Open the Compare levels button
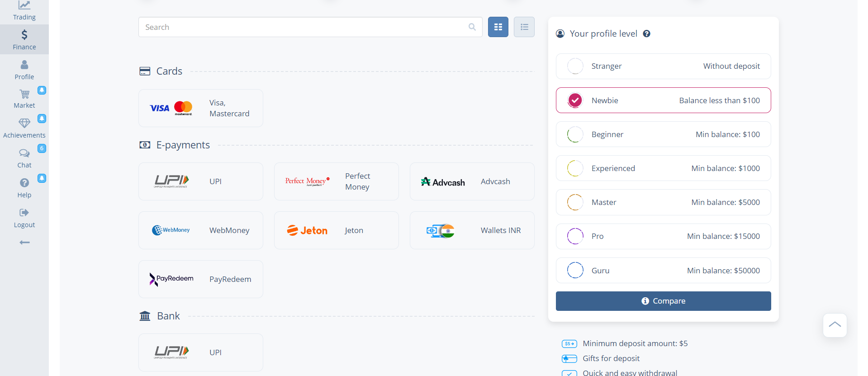This screenshot has width=868, height=376. pyautogui.click(x=663, y=301)
